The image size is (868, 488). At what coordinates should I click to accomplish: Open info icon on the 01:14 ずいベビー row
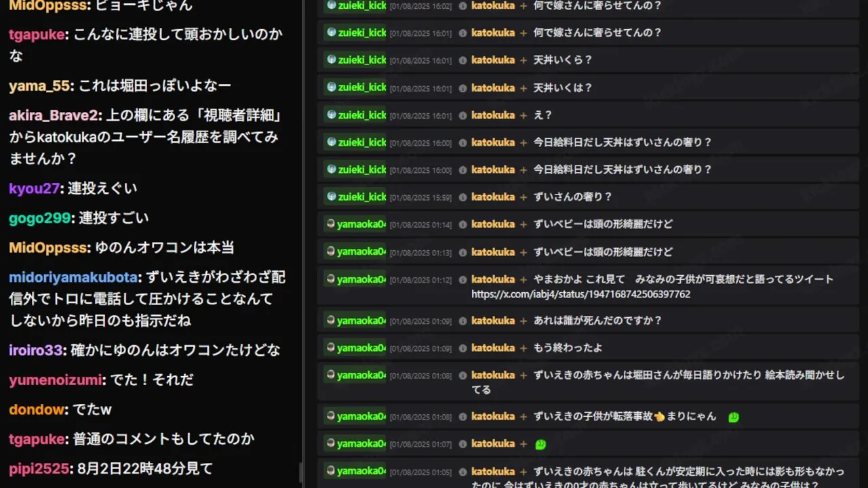[462, 224]
